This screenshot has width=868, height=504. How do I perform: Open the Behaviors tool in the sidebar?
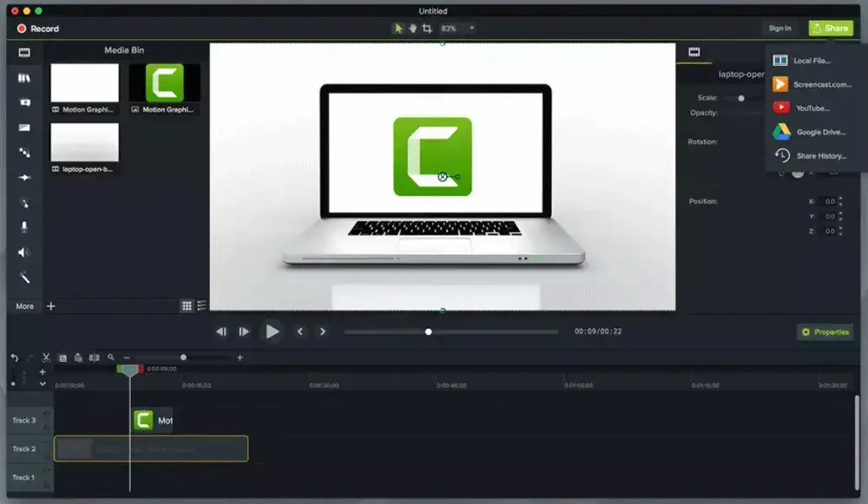click(24, 152)
